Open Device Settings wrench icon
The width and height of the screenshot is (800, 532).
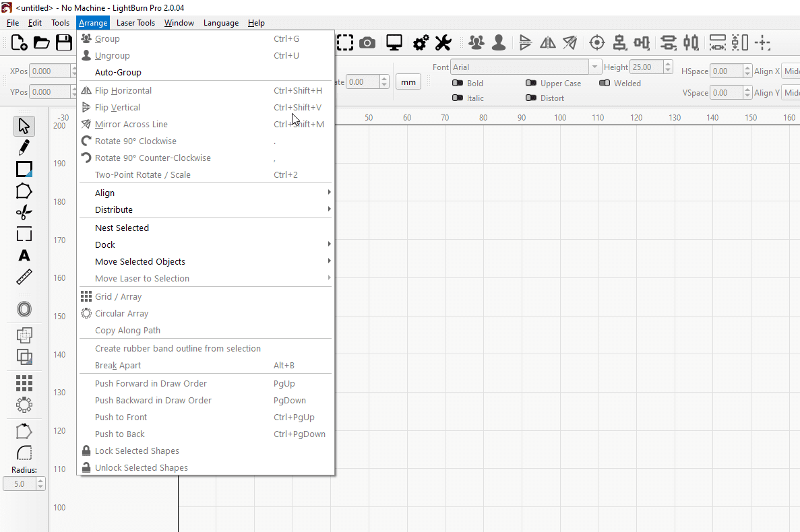pyautogui.click(x=443, y=43)
